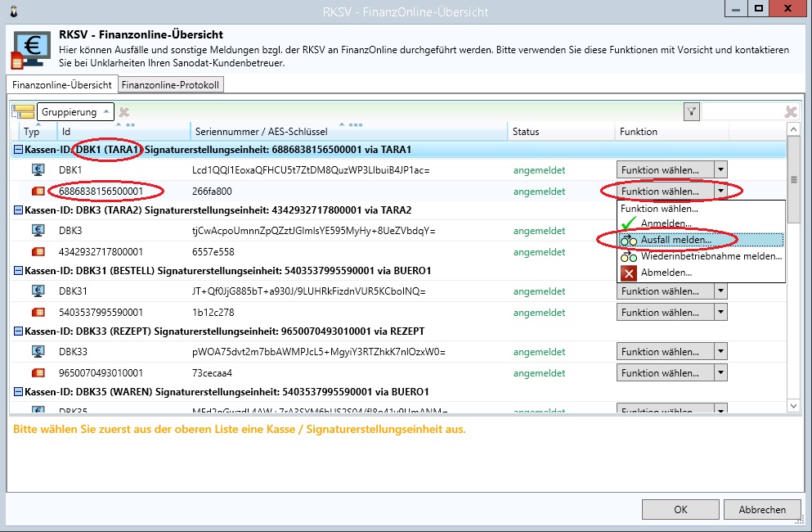Select Anmelden... in the function menu

click(x=701, y=223)
